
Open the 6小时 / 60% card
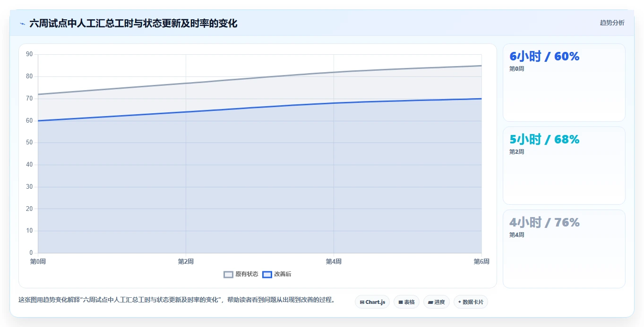point(564,83)
